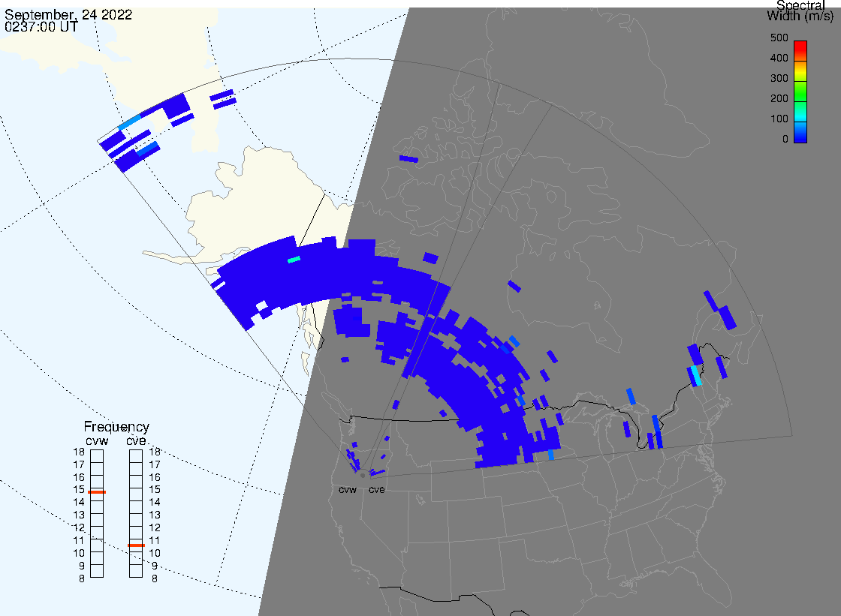Click the cyan high-width cell in Alaska band
The width and height of the screenshot is (841, 616).
(x=294, y=260)
